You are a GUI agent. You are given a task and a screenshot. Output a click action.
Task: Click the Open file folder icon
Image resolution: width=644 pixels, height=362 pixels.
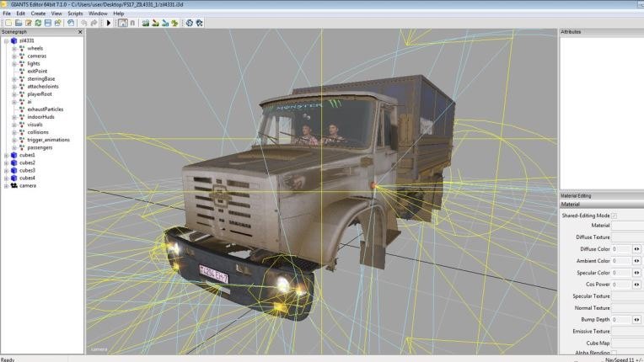[19, 23]
